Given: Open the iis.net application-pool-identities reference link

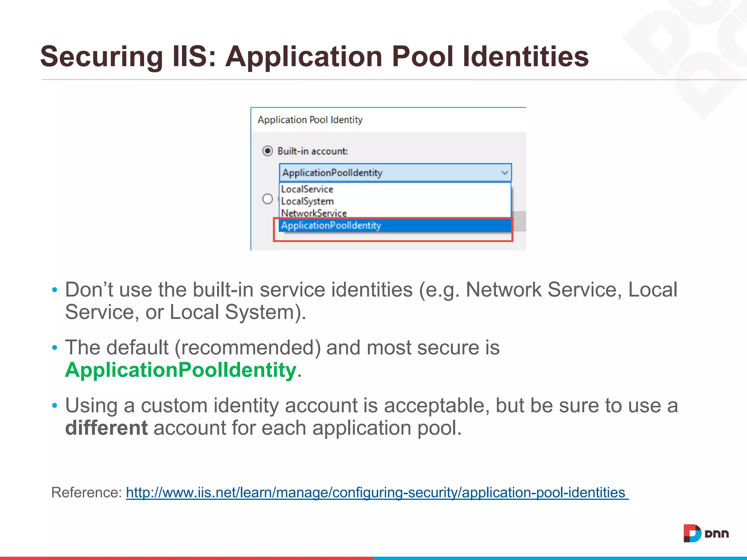Looking at the screenshot, I should coord(377,493).
